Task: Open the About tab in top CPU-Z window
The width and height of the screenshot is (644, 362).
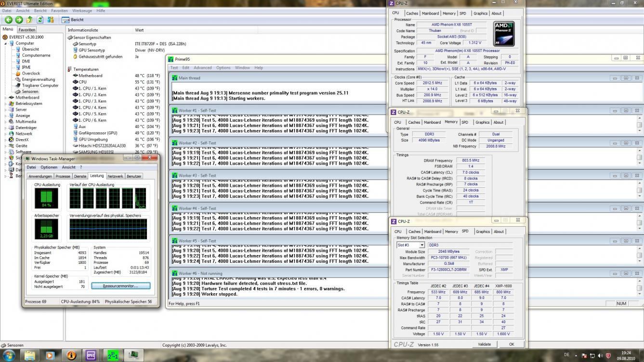Action: point(496,13)
